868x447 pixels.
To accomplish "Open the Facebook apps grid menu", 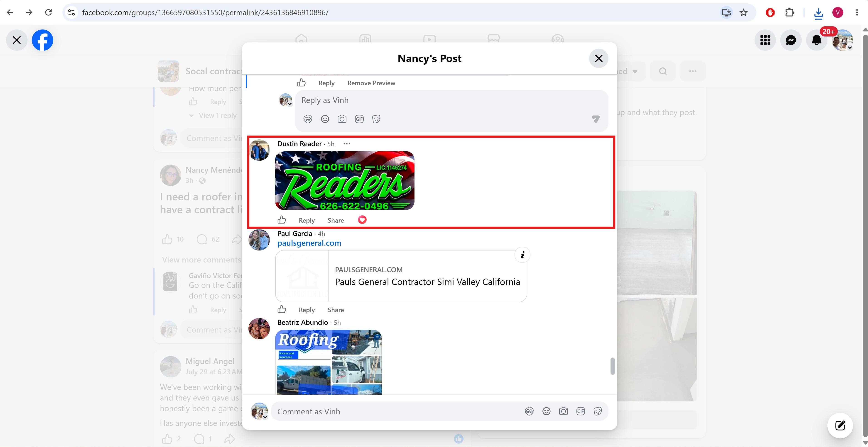I will coord(765,40).
